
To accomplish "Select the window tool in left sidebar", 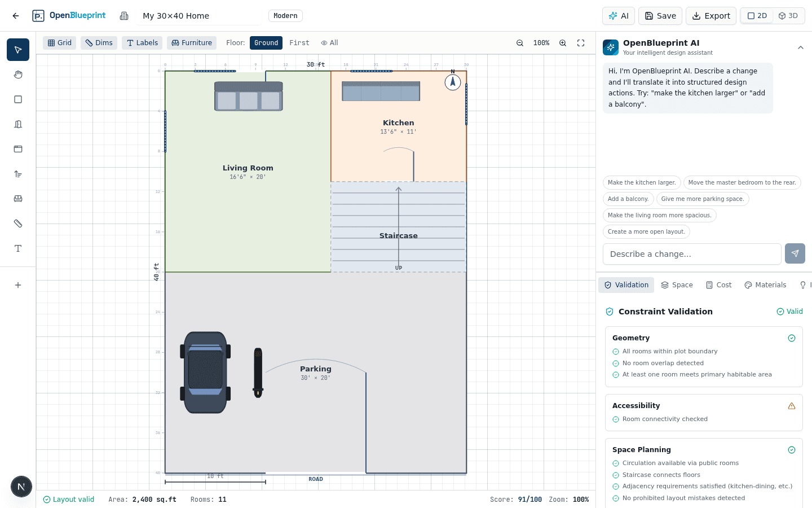I will [x=18, y=149].
